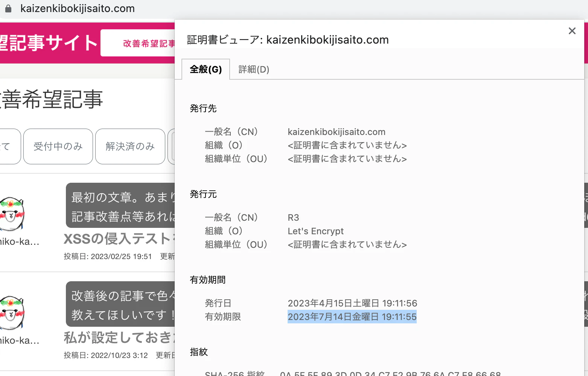This screenshot has width=588, height=376.
Task: Switch to the 詳細(D) tab
Action: 253,69
